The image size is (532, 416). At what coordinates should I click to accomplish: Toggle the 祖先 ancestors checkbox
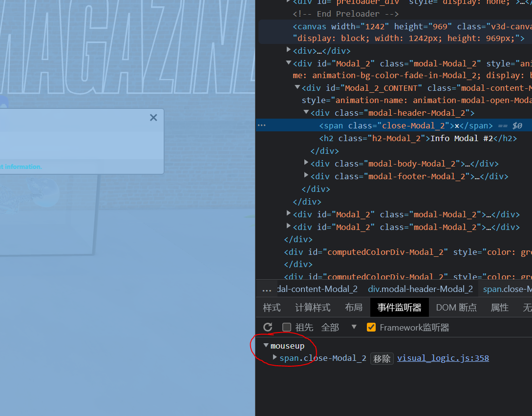(x=287, y=327)
